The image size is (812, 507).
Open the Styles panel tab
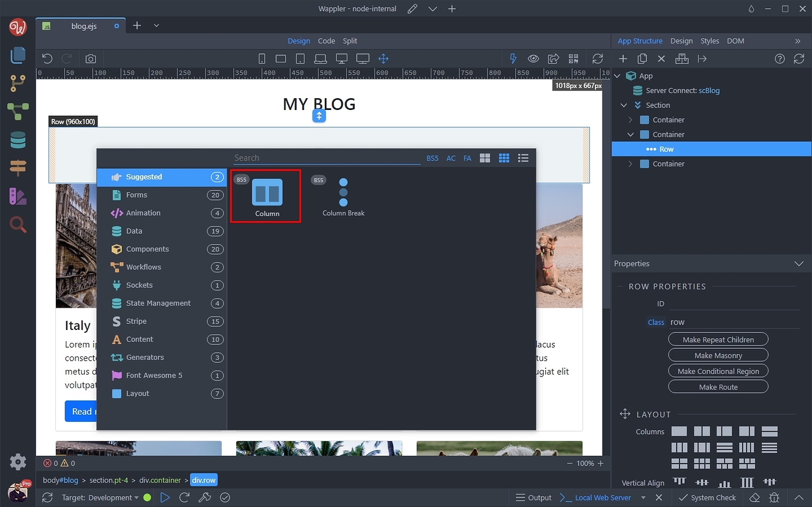tap(710, 41)
